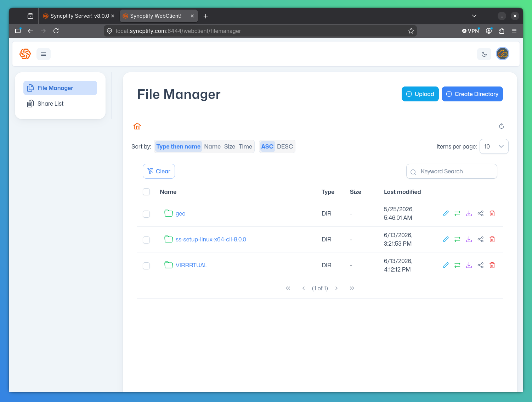Open the browser tab list chevron
The width and height of the screenshot is (532, 402).
pos(474,16)
